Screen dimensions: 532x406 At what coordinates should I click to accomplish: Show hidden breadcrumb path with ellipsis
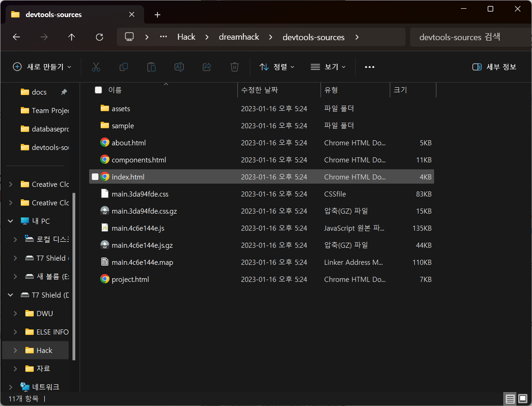point(163,36)
